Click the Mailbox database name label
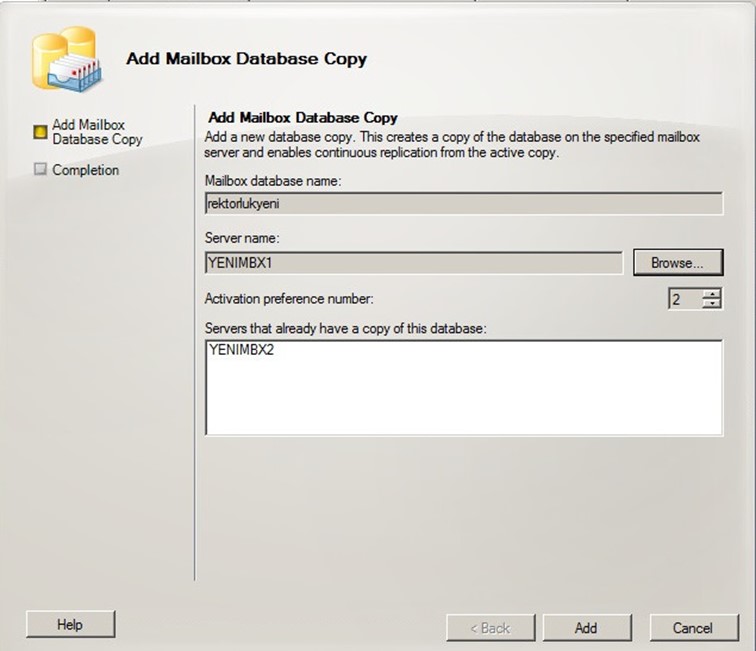The height and width of the screenshot is (651, 756). pos(273,181)
